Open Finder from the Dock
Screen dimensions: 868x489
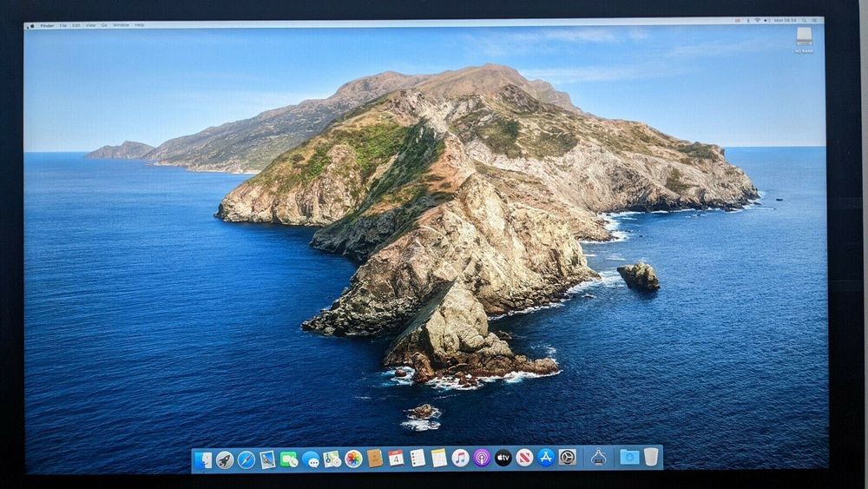pyautogui.click(x=203, y=460)
